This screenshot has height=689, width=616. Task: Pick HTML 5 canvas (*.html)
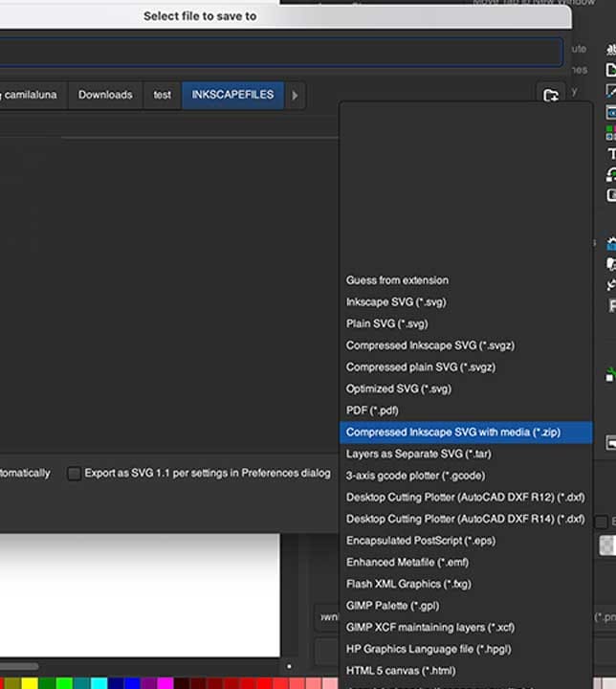(x=466, y=671)
